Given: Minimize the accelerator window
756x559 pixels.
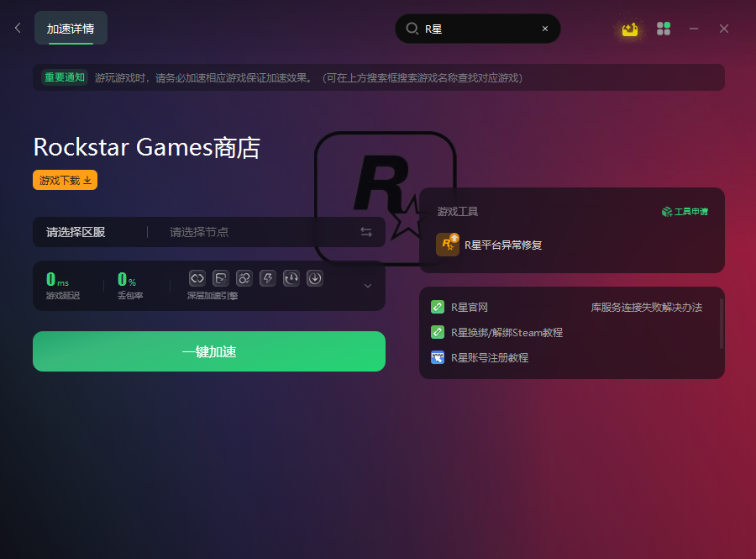Looking at the screenshot, I should point(694,29).
